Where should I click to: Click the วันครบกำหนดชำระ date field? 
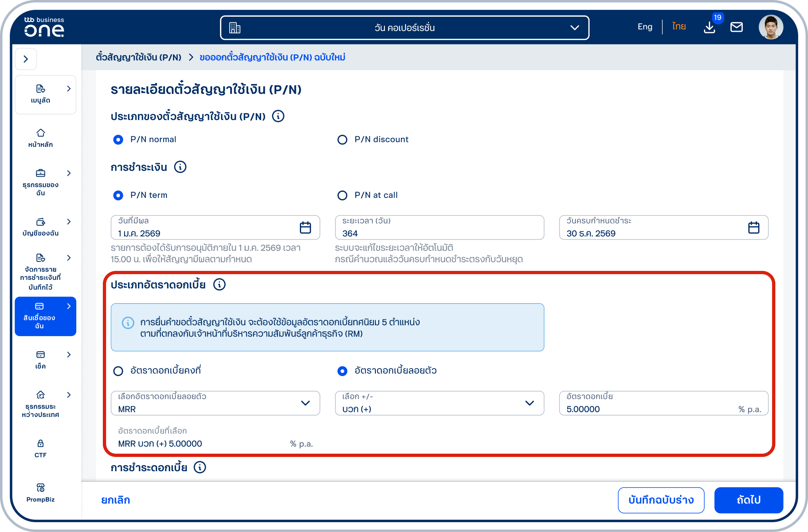click(664, 228)
